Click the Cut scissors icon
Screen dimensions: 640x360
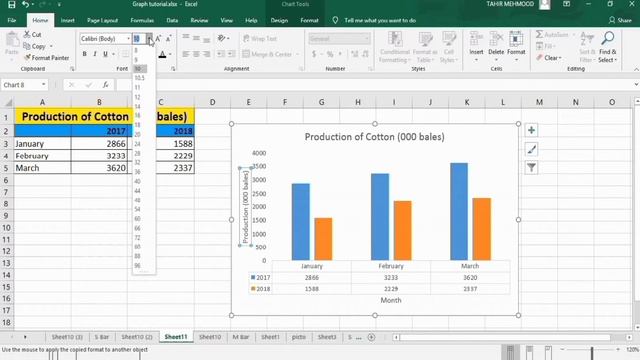27,34
